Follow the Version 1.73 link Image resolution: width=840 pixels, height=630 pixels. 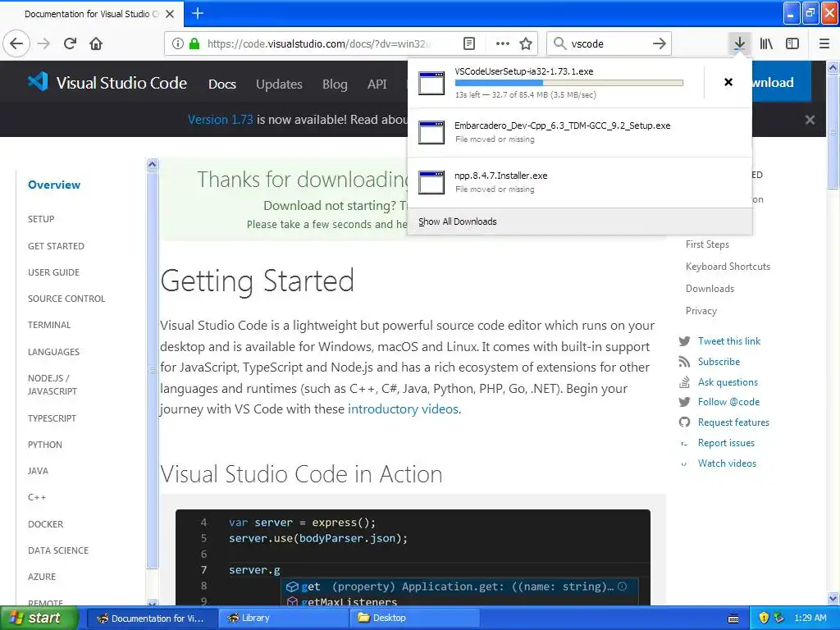point(220,120)
